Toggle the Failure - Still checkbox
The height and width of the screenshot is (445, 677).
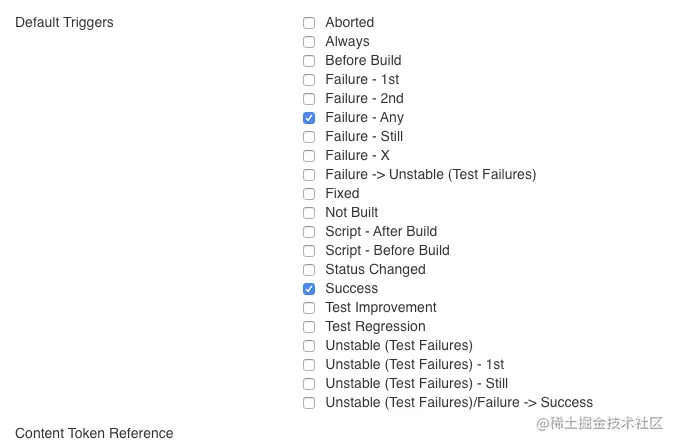click(309, 137)
